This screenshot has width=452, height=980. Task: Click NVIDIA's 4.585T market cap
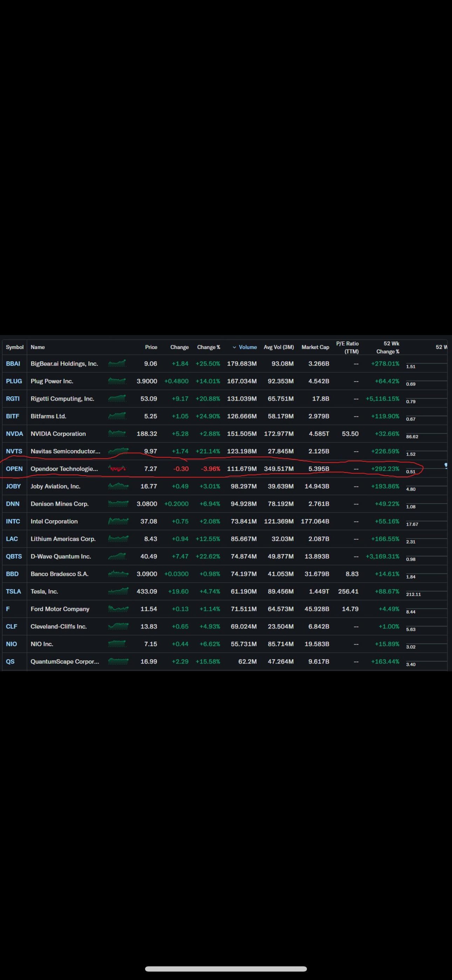coord(319,434)
